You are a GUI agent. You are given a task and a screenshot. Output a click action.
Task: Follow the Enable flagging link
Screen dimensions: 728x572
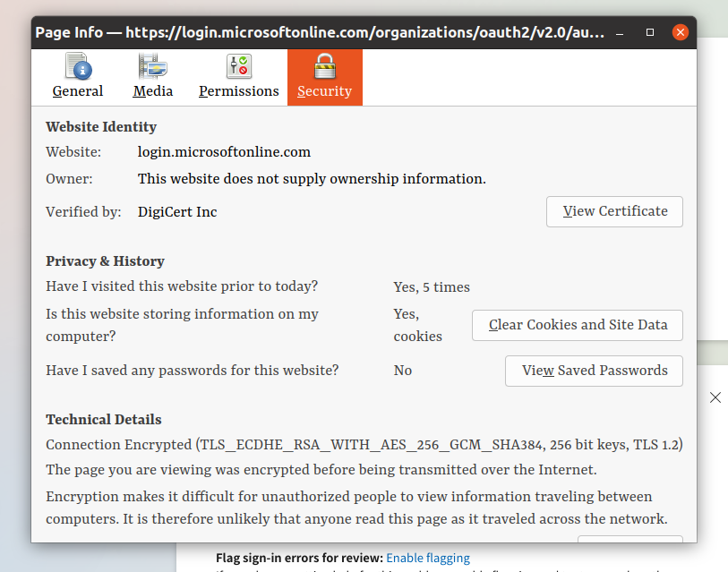click(428, 558)
